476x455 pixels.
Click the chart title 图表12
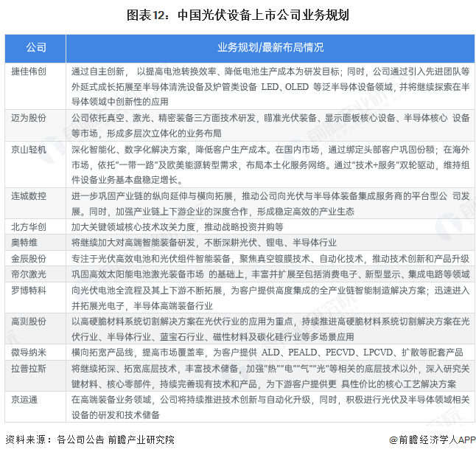pos(237,15)
